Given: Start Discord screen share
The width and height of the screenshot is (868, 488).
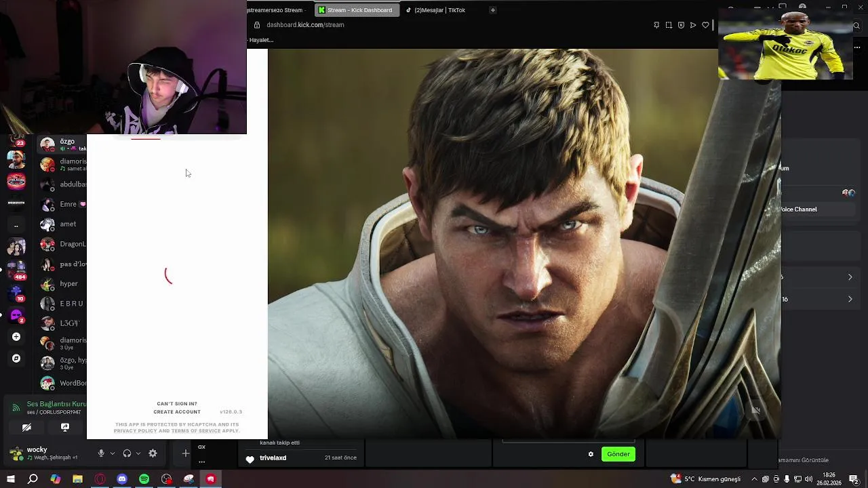Looking at the screenshot, I should point(65,428).
